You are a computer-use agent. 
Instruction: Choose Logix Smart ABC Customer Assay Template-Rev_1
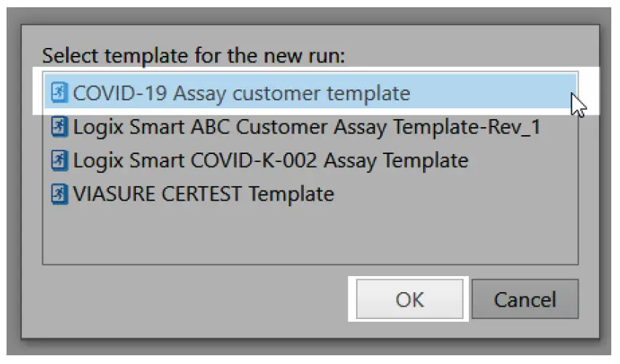(x=307, y=127)
